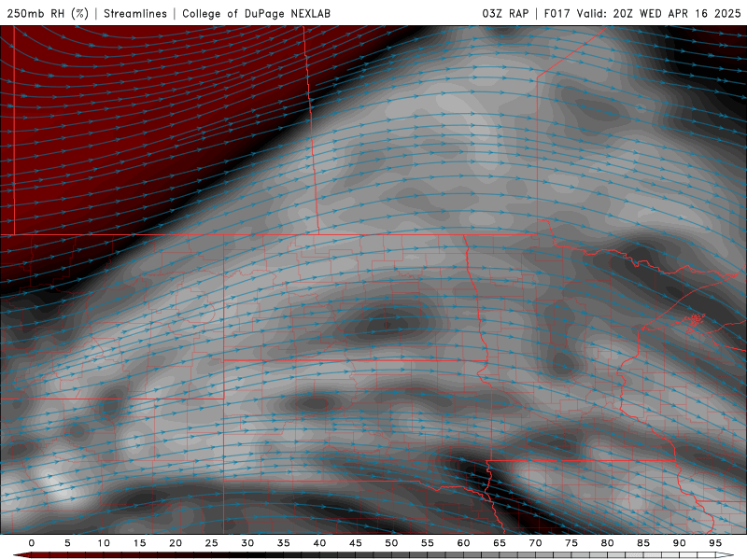The height and width of the screenshot is (560, 747).
Task: Click the color scale label '60'
Action: (463, 543)
